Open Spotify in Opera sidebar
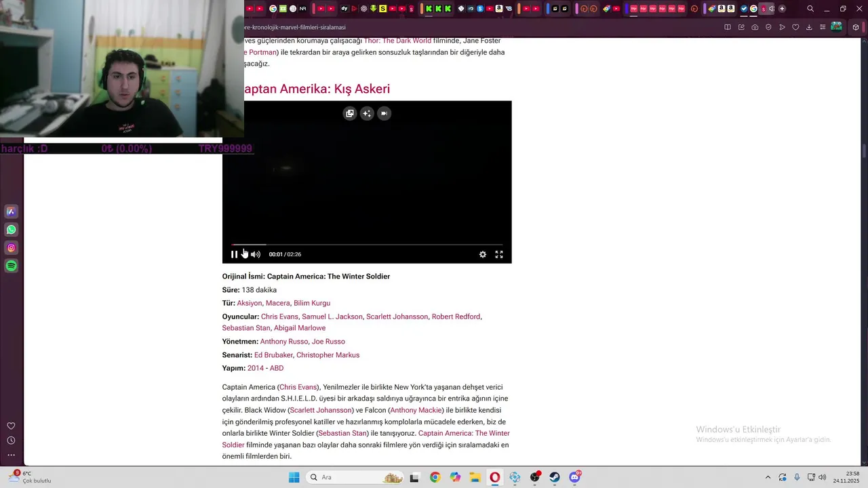This screenshot has width=868, height=488. (x=11, y=266)
